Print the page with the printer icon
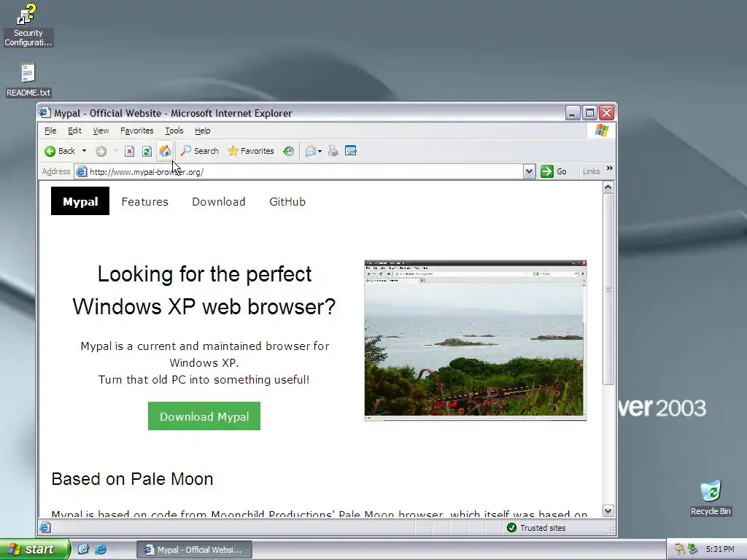747x560 pixels. [333, 151]
